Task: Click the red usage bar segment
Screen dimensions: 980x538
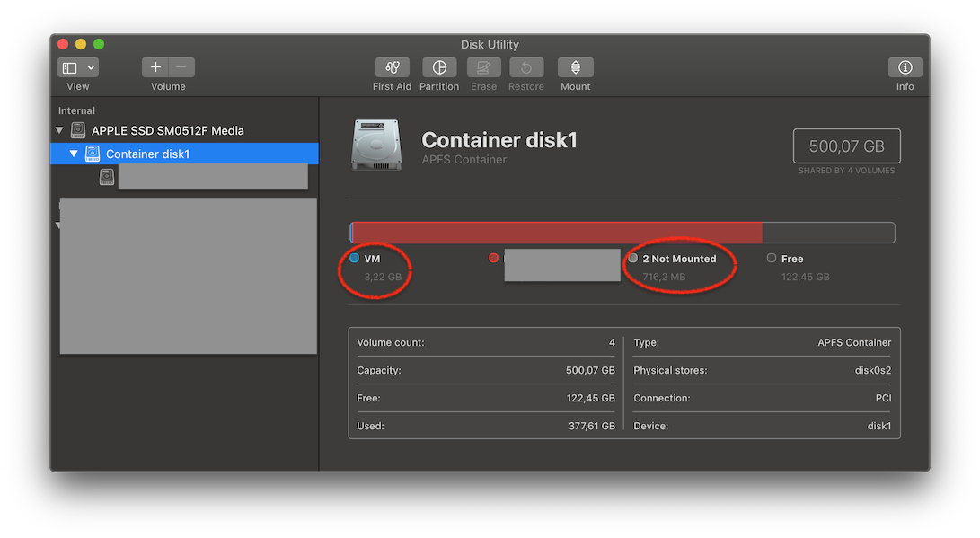Action: 557,232
